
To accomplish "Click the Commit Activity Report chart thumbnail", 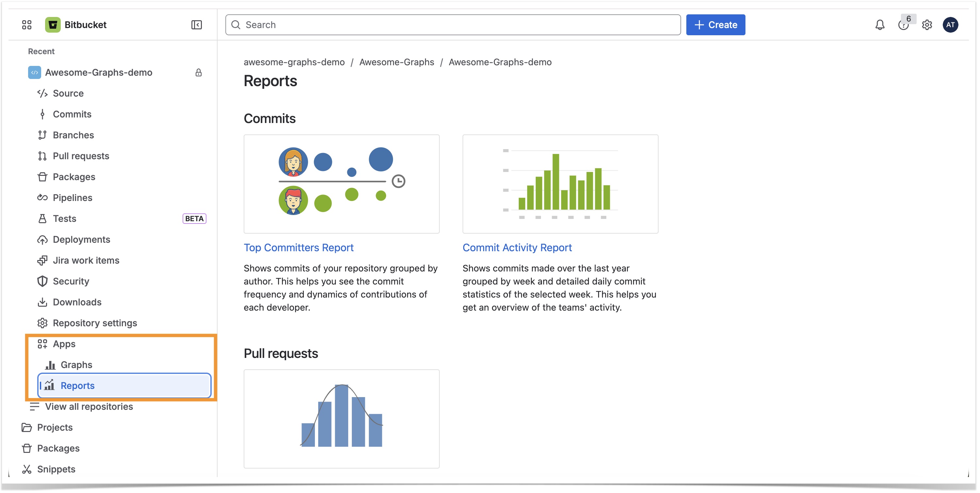I will click(560, 184).
